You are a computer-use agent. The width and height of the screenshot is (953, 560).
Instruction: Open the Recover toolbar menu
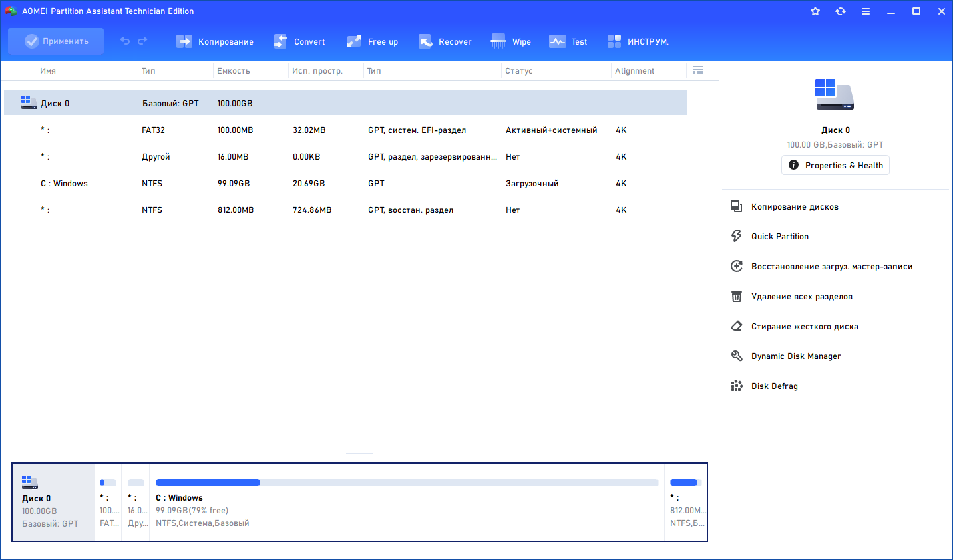click(445, 41)
